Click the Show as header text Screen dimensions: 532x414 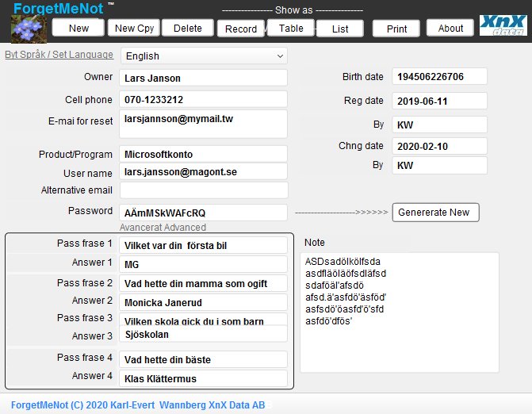[294, 10]
